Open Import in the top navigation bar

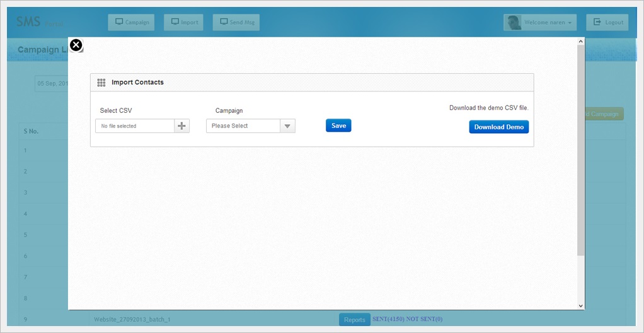(183, 23)
